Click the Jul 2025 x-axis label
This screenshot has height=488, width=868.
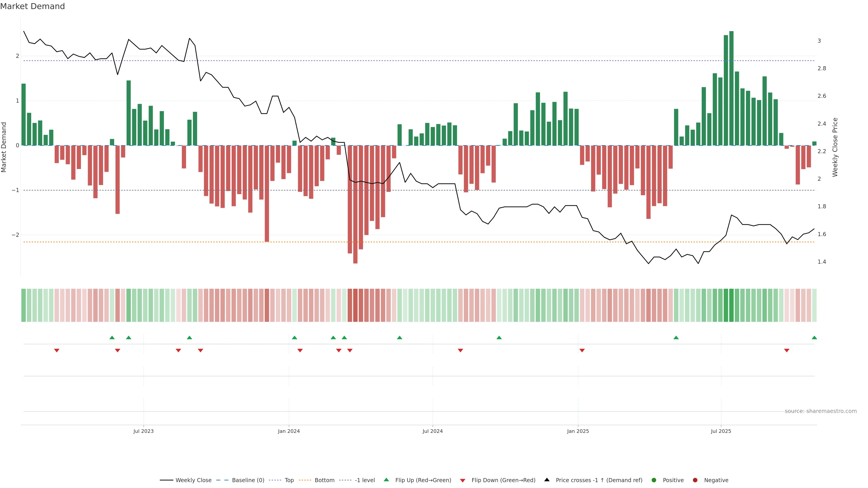[721, 432]
